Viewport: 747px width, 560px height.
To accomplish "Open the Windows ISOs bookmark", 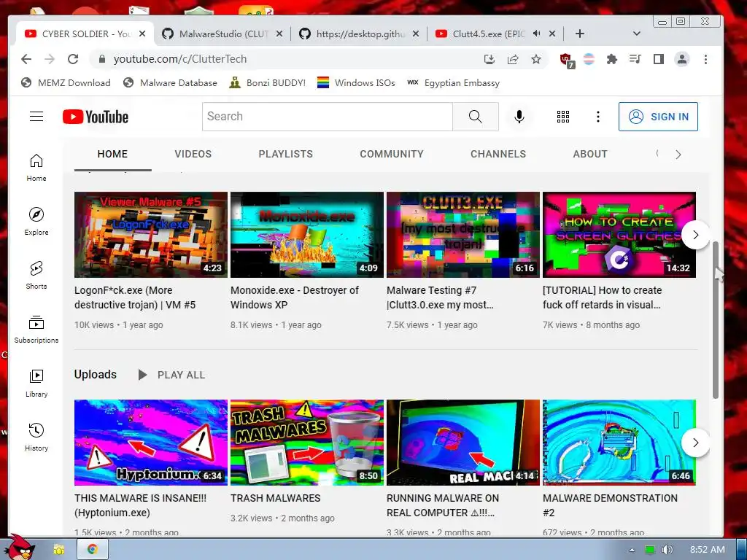I will [x=356, y=83].
